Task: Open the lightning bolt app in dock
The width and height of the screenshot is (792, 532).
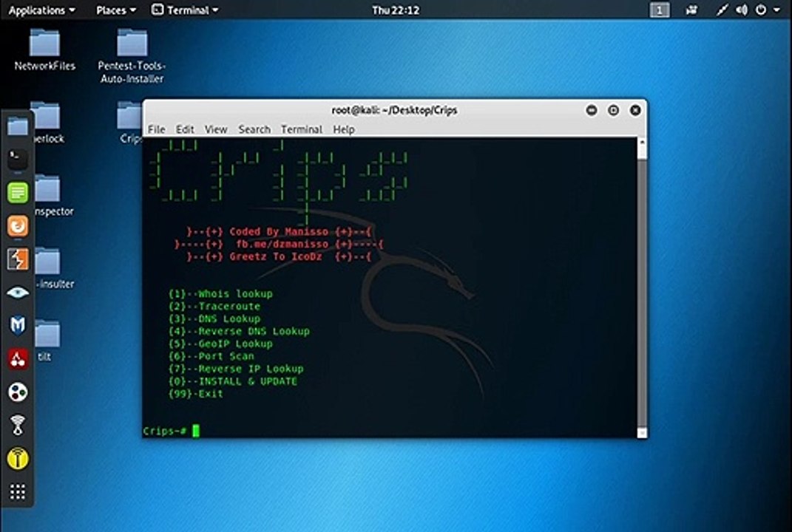Action: click(x=18, y=259)
